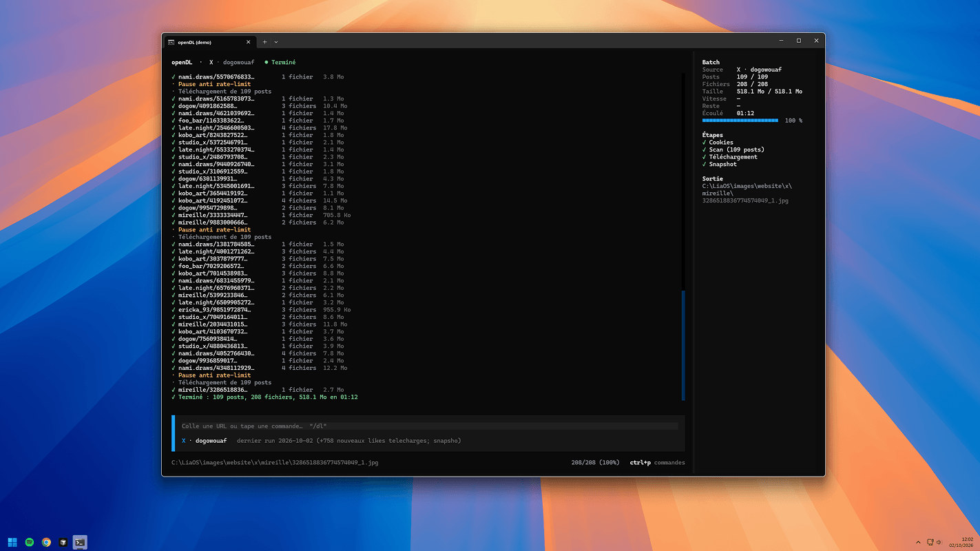
Task: Click the mireille/3286518836 log row
Action: [258, 390]
